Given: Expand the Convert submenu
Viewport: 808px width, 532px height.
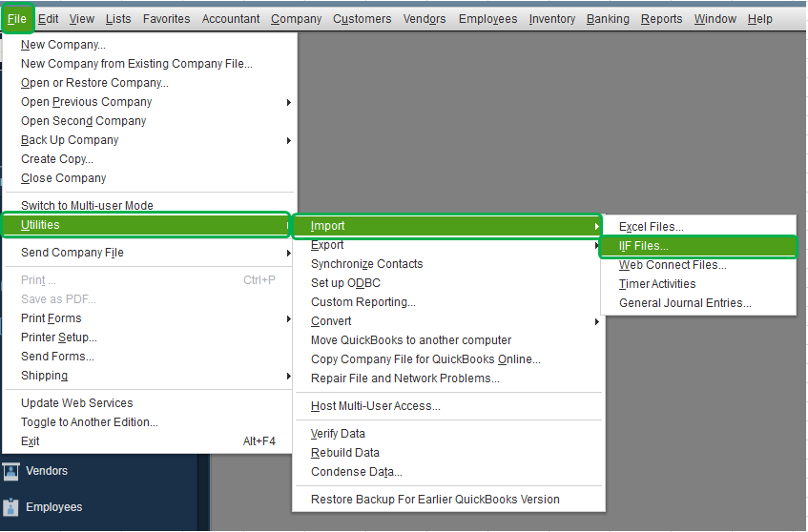Looking at the screenshot, I should [448, 321].
